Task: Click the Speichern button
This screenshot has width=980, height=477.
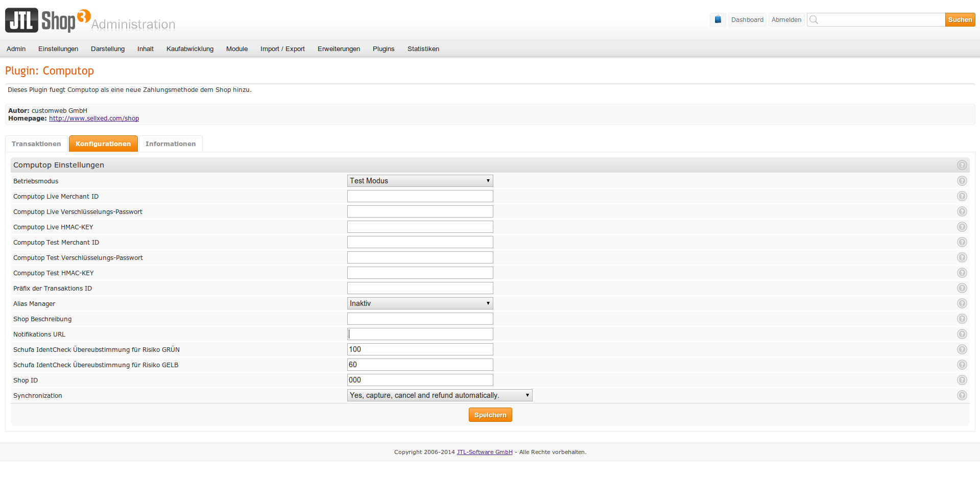Action: point(490,415)
